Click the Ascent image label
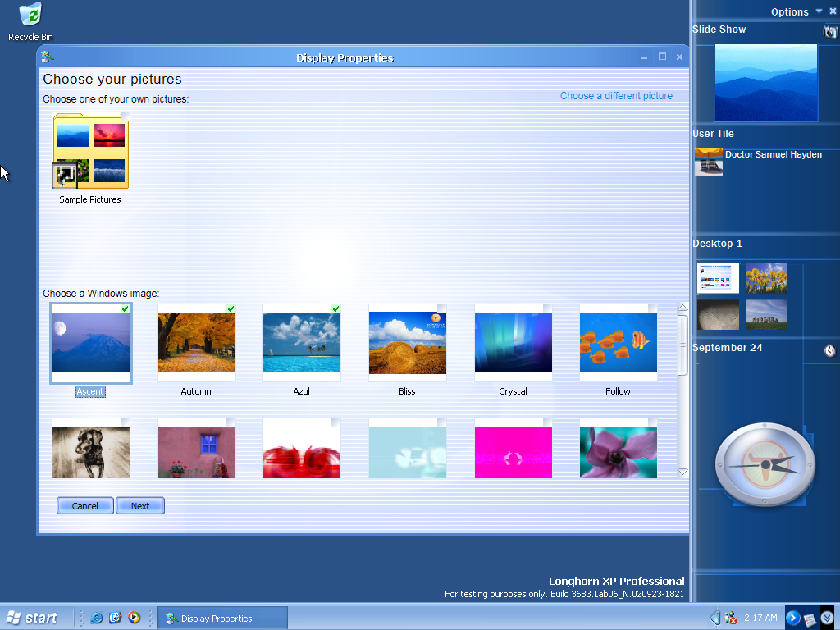The width and height of the screenshot is (840, 630). coord(90,391)
